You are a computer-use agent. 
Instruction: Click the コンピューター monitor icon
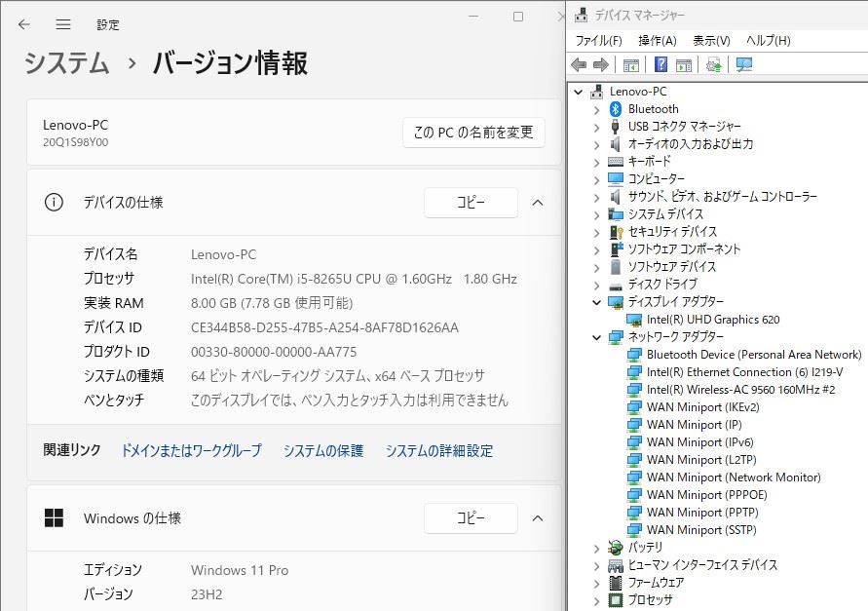pyautogui.click(x=616, y=179)
